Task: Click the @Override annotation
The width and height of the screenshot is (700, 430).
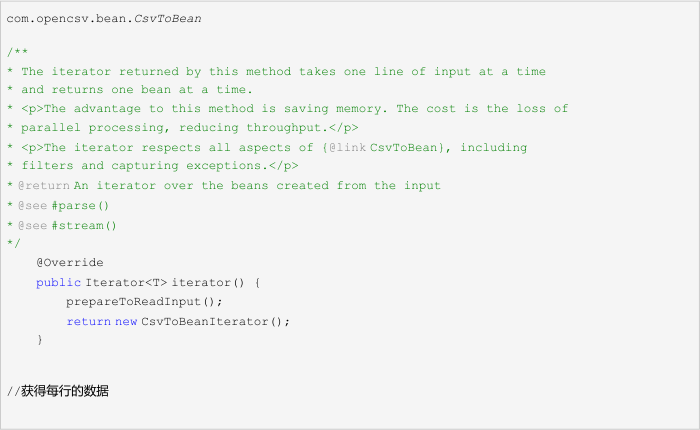Action: [x=70, y=263]
